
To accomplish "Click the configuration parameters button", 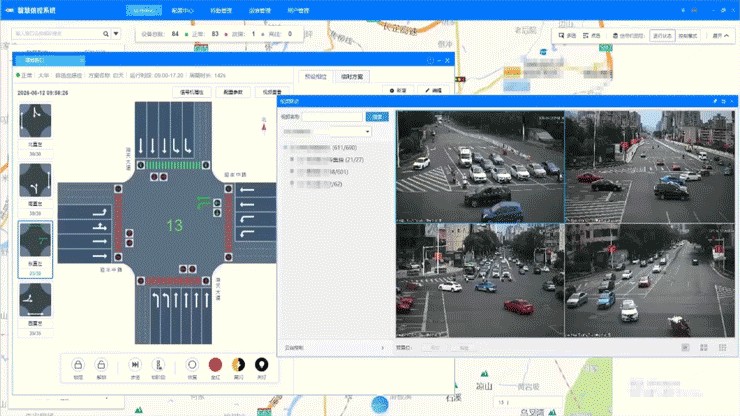I will click(x=233, y=92).
